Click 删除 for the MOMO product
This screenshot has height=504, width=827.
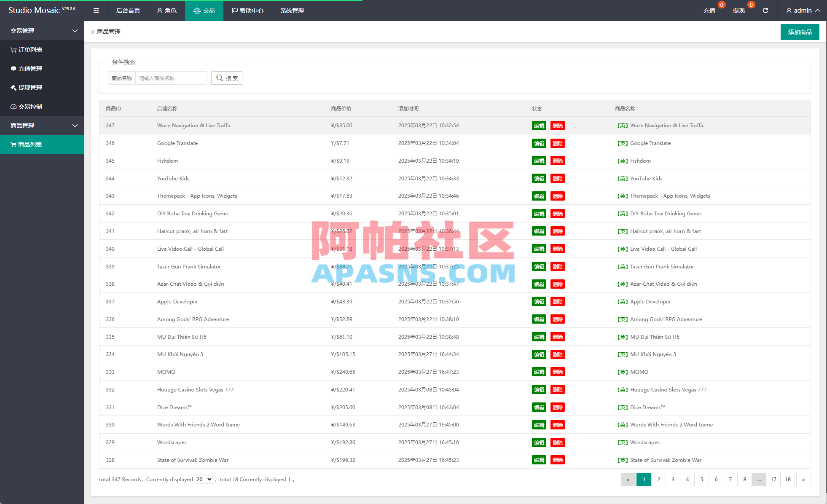[557, 372]
